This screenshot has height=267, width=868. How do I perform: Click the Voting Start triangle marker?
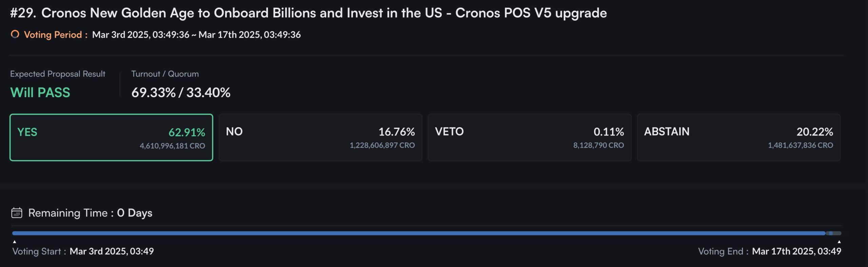15,242
